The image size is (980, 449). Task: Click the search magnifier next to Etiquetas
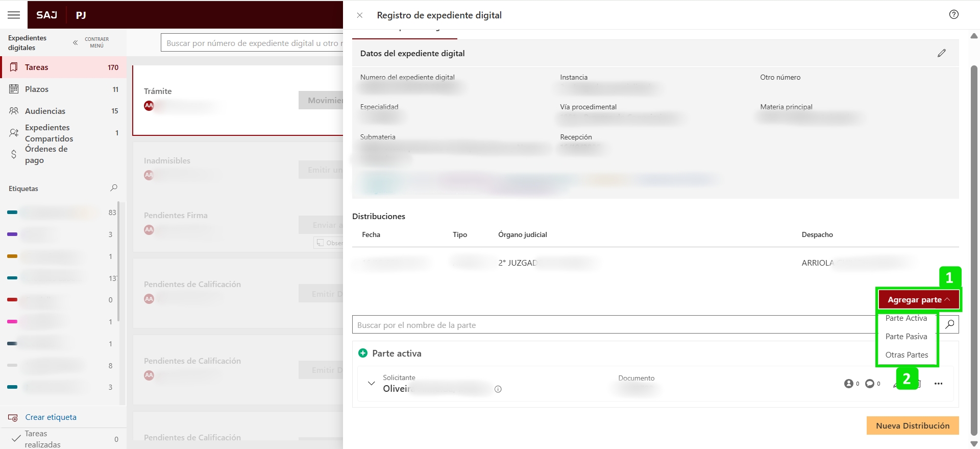tap(114, 188)
